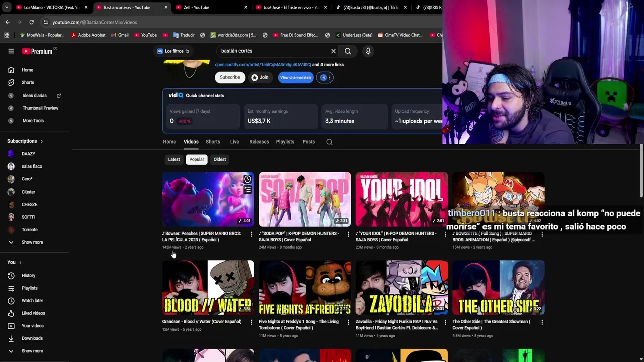This screenshot has width=644, height=362.
Task: Open Five Nights at Freddy's video thumbnail
Action: coord(305,288)
